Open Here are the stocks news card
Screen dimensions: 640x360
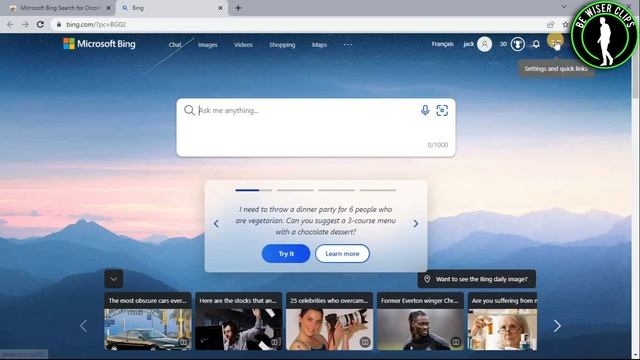[x=238, y=321]
